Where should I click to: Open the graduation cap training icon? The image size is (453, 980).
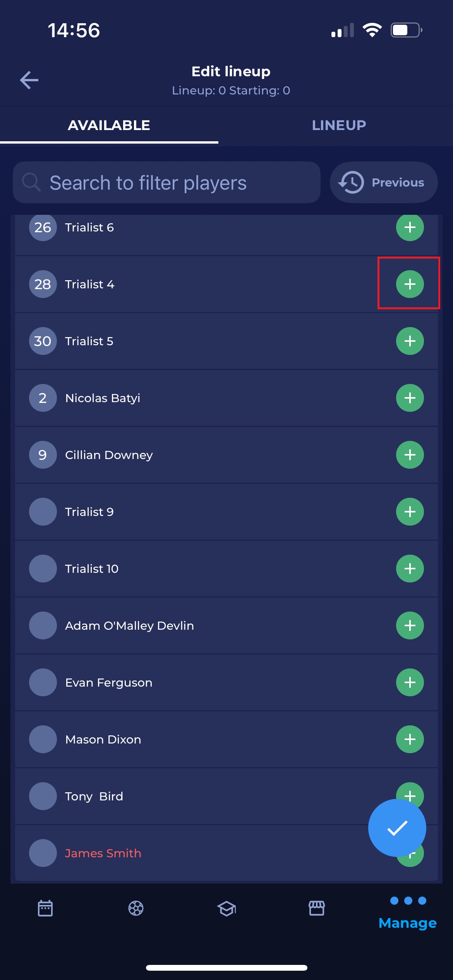click(226, 908)
